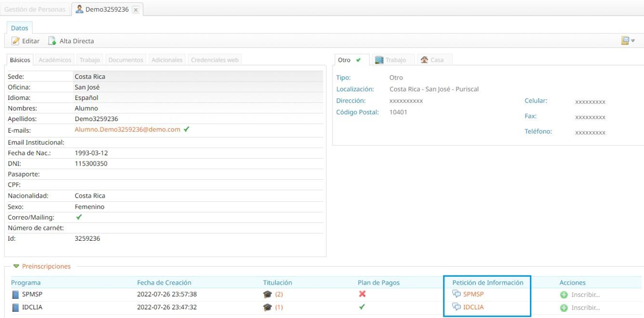Image resolution: width=644 pixels, height=318 pixels.
Task: Click graduation cap icon in IDCLIA row
Action: click(x=267, y=308)
